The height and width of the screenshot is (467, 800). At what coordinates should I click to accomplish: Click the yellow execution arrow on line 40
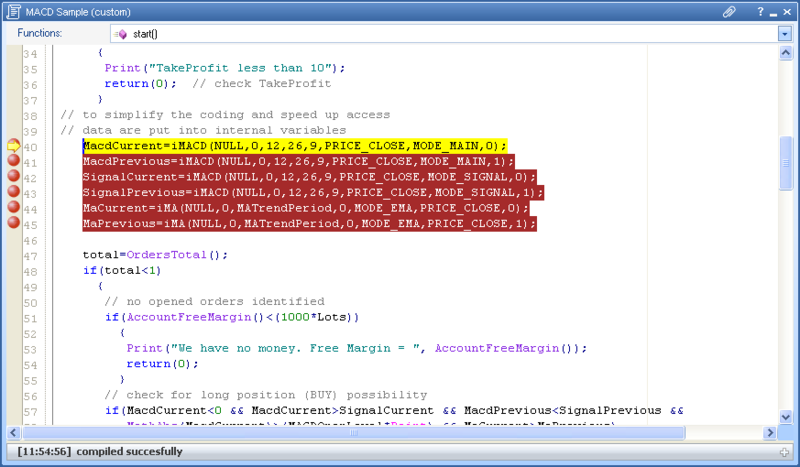coord(13,146)
